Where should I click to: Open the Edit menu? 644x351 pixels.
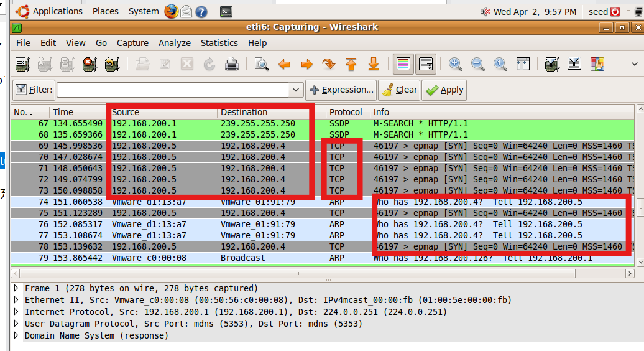tap(48, 43)
